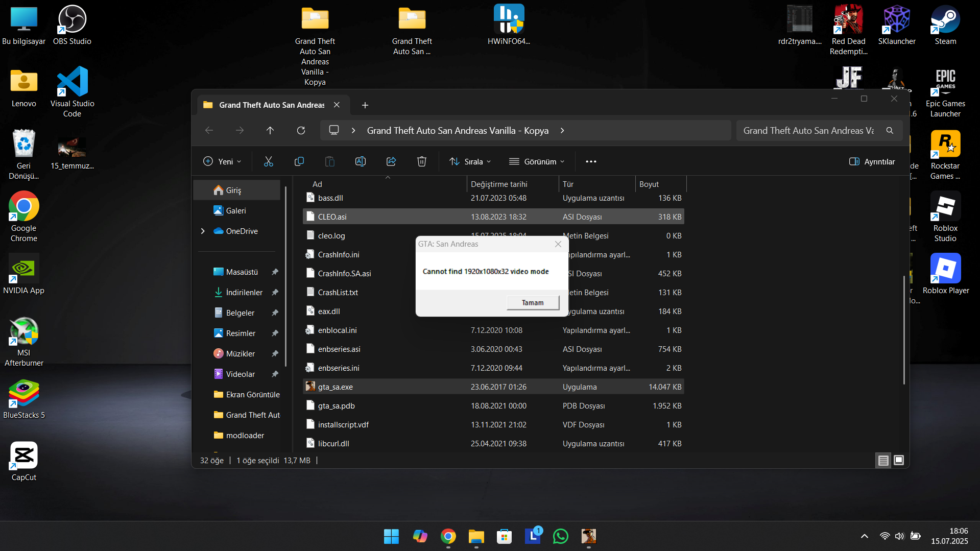
Task: Navigate forward in File Explorer
Action: click(x=240, y=131)
